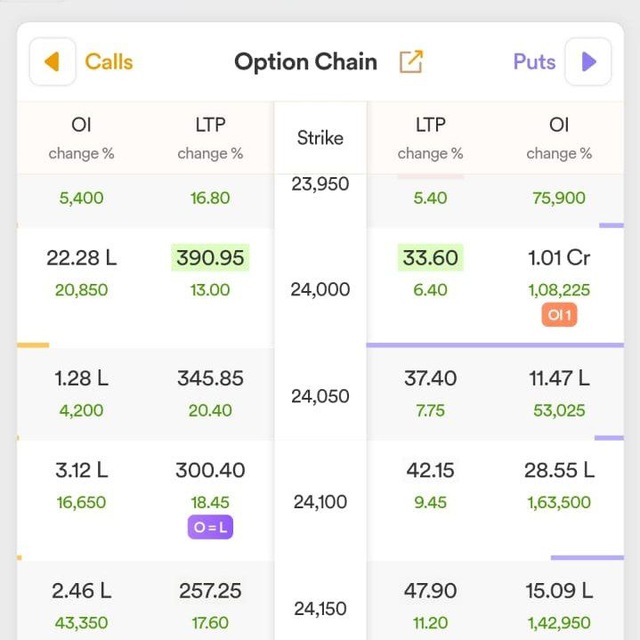
Task: Click the purple put OI bar under 24,000
Action: pyautogui.click(x=495, y=345)
